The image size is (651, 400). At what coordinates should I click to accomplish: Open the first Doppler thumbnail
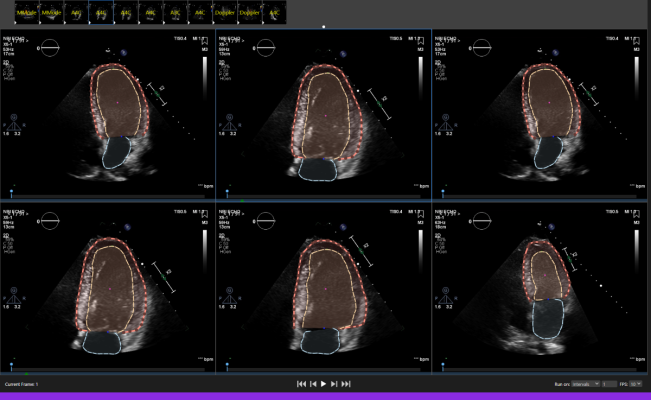[x=225, y=12]
